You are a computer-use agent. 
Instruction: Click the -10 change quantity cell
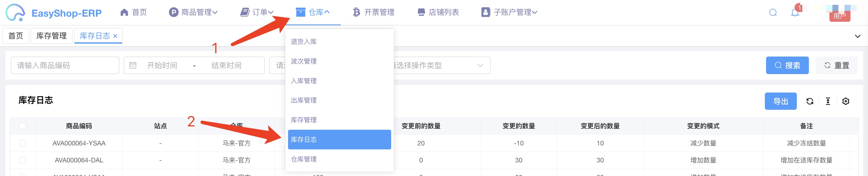519,143
